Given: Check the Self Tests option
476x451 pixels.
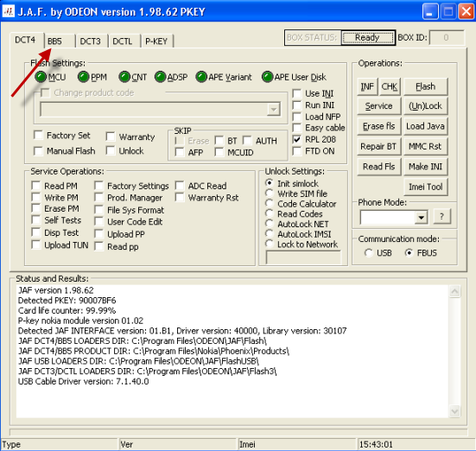Looking at the screenshot, I should click(x=36, y=219).
